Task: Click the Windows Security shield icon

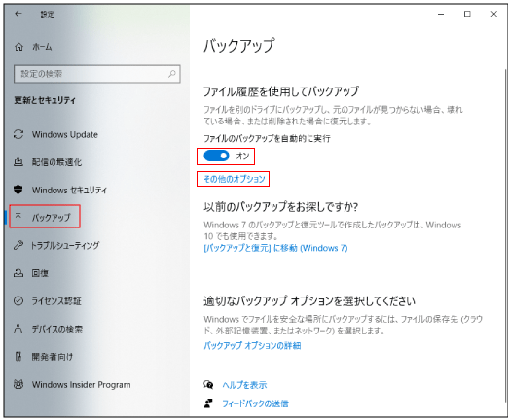Action: click(18, 190)
